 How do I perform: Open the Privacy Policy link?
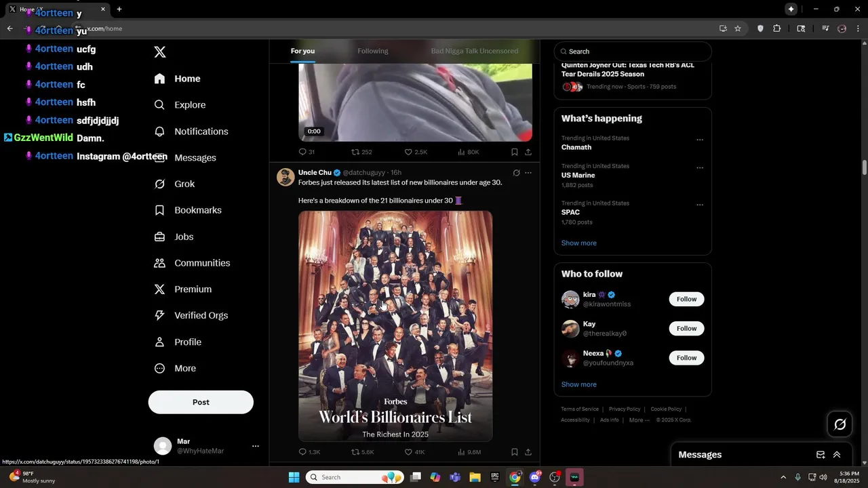[x=625, y=409]
